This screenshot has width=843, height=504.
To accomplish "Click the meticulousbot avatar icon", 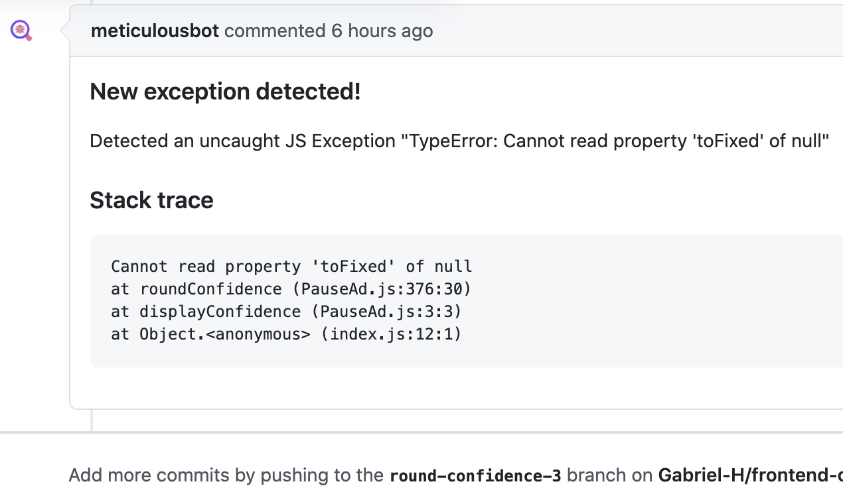I will tap(21, 31).
